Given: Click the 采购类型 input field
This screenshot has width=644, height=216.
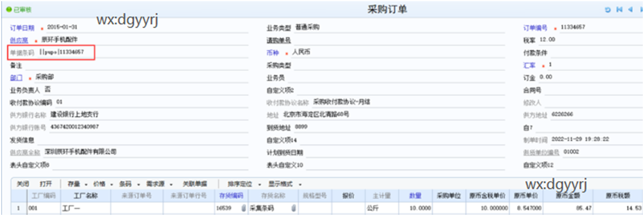Looking at the screenshot, I should pyautogui.click(x=399, y=65).
